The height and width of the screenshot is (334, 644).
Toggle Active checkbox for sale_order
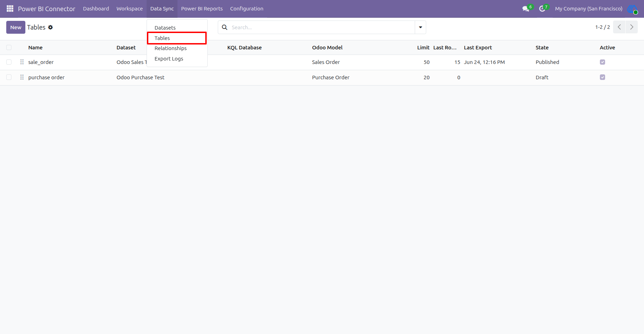pos(602,62)
